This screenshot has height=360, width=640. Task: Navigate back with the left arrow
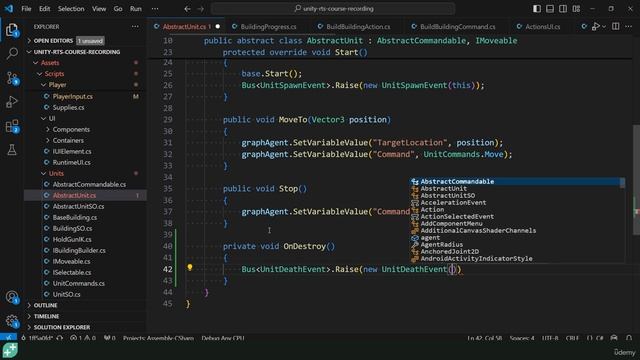pos(187,9)
